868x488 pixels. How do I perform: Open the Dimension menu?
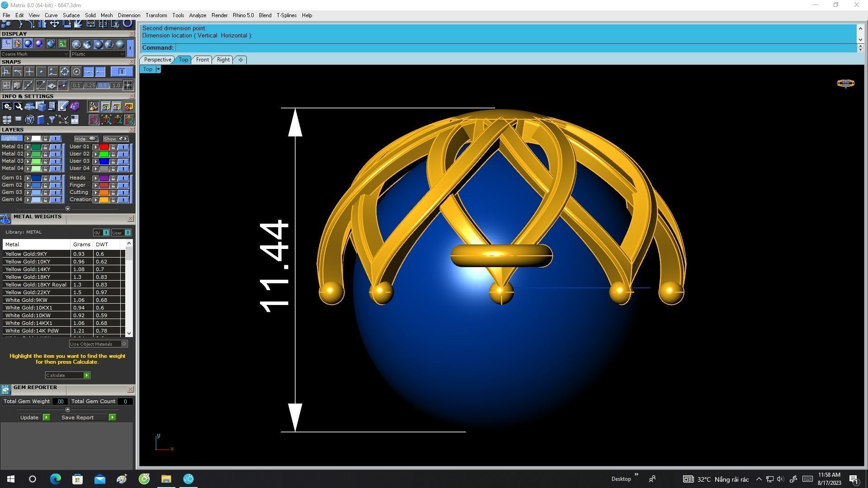tap(129, 15)
